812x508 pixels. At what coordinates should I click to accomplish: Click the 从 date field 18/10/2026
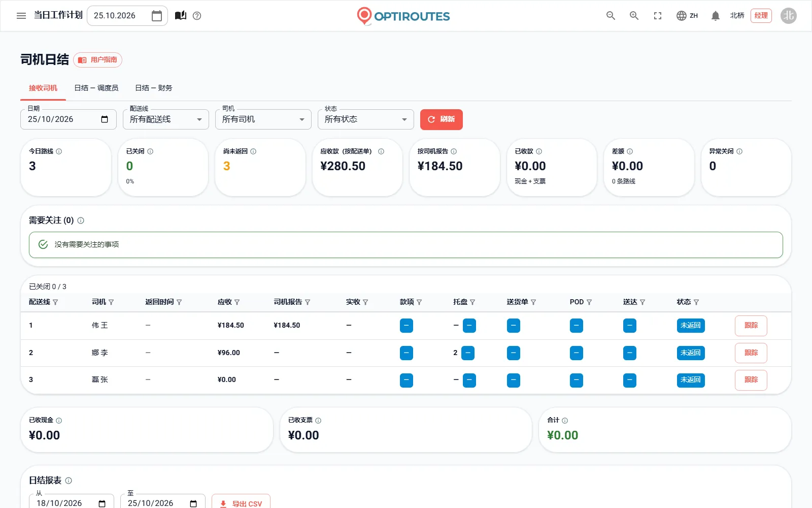point(72,503)
